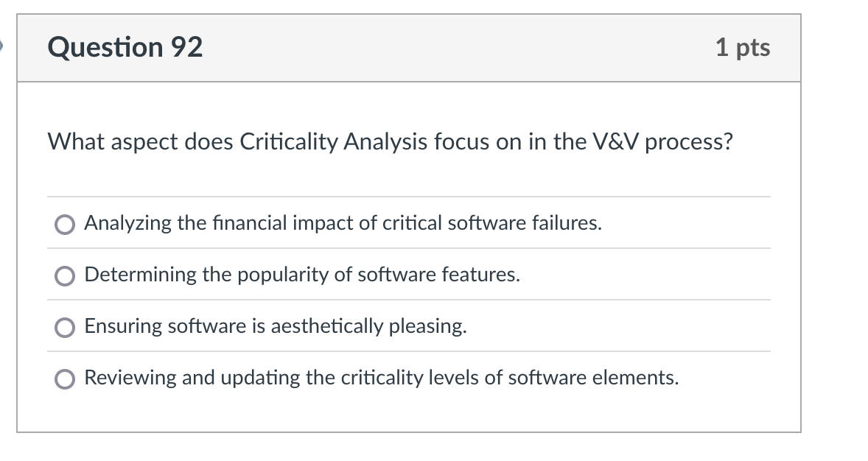Image resolution: width=868 pixels, height=461 pixels.
Task: Click the divider above the first option
Action: 410,197
